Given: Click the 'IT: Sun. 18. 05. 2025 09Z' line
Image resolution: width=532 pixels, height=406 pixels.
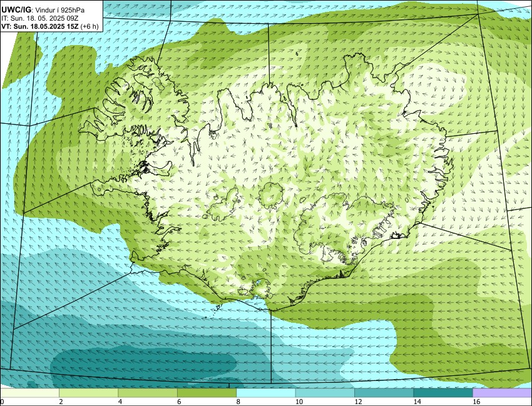Looking at the screenshot, I should pos(39,18).
